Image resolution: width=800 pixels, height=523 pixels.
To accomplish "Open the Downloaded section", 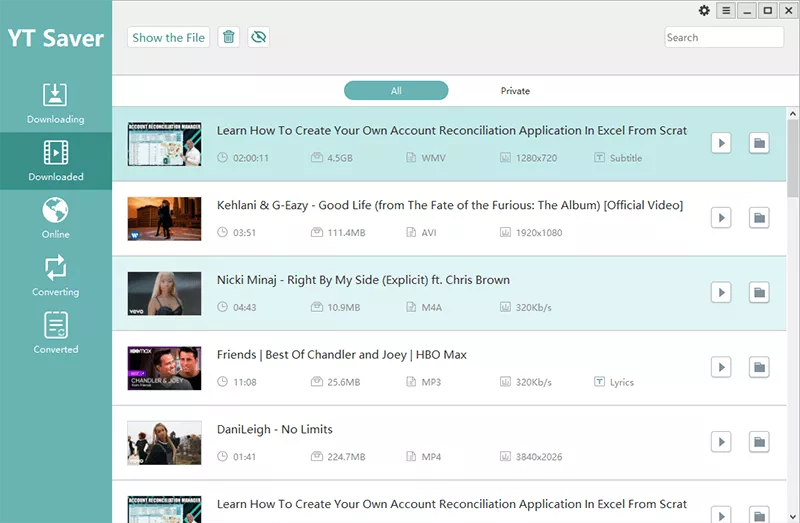I will 56,161.
